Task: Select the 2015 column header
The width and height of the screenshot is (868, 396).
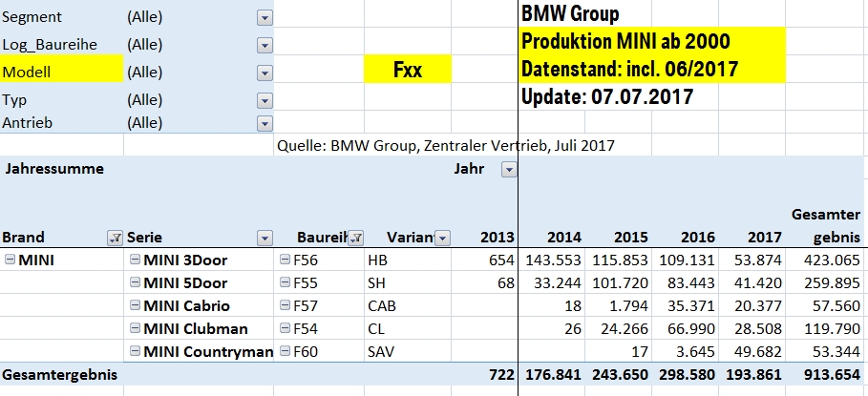Action: click(630, 238)
